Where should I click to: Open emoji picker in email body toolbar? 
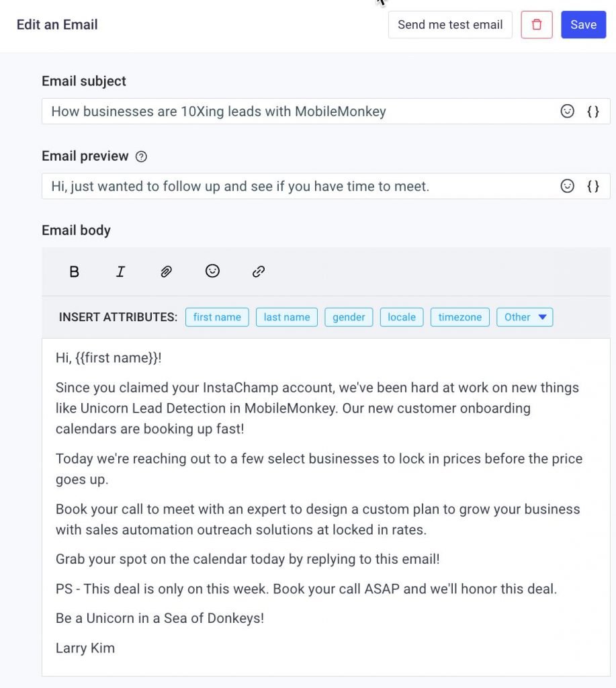point(212,271)
